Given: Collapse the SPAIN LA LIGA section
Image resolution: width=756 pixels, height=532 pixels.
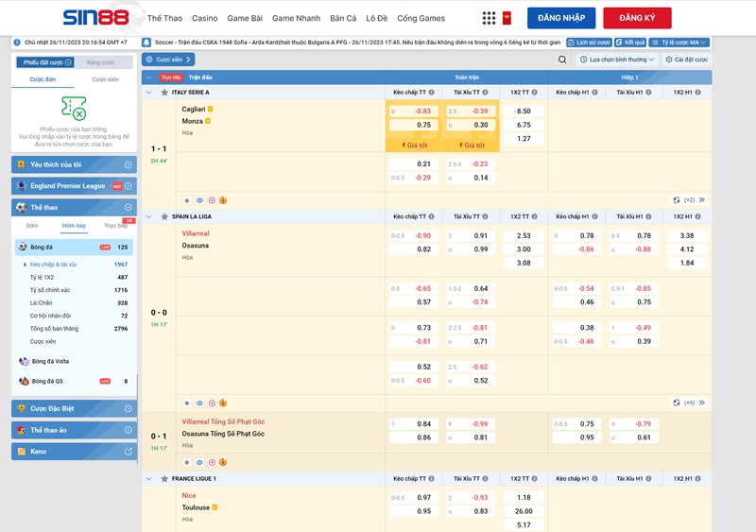Looking at the screenshot, I should click(148, 216).
